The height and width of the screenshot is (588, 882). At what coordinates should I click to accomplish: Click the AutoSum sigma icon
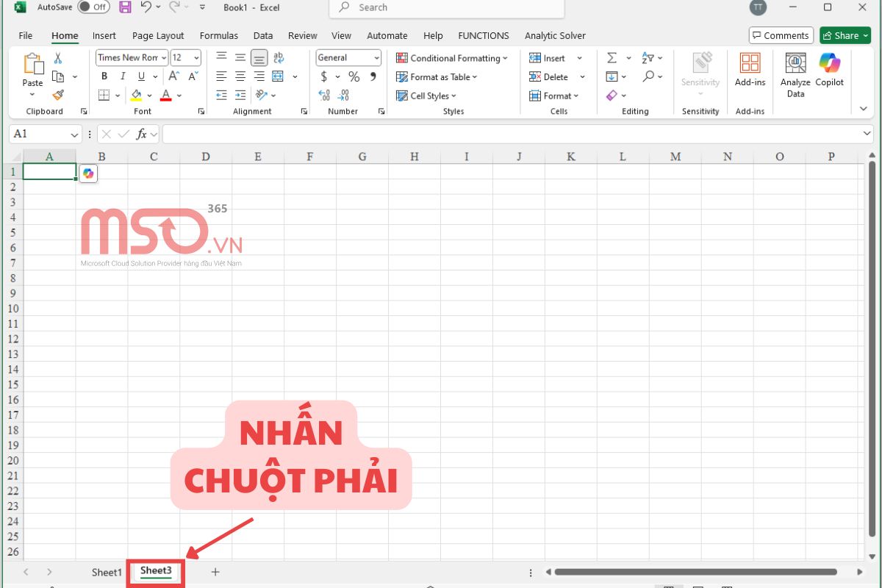pyautogui.click(x=612, y=58)
